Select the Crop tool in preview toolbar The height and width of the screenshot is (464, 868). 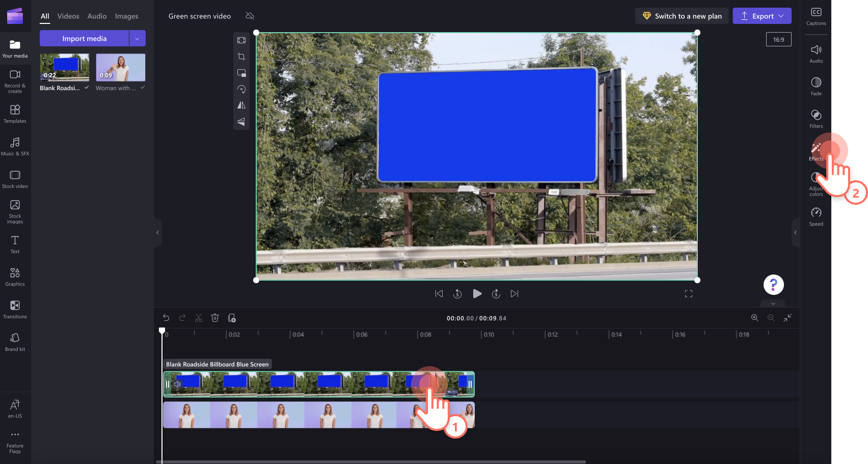(241, 57)
